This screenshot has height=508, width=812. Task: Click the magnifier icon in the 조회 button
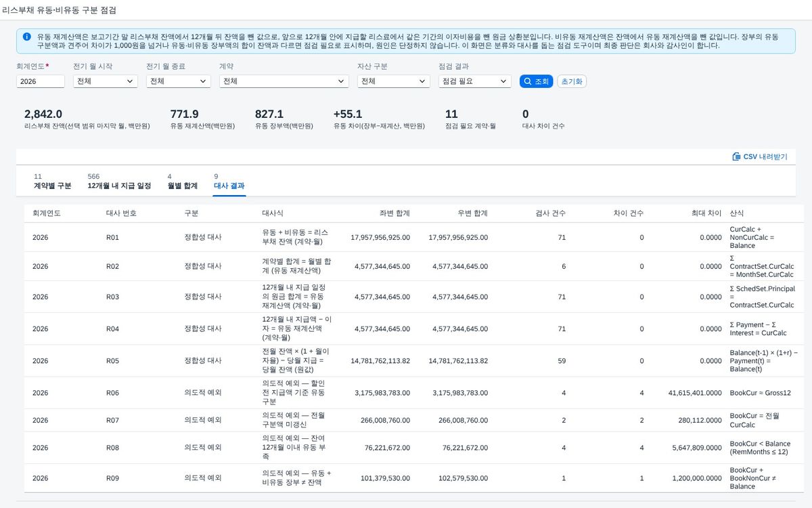[528, 81]
